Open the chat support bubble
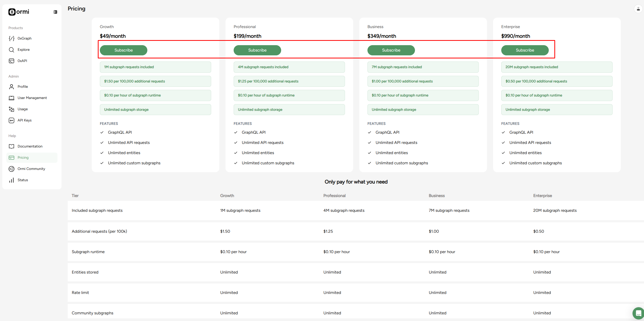Screen dimensions: 644x321 tap(638, 313)
